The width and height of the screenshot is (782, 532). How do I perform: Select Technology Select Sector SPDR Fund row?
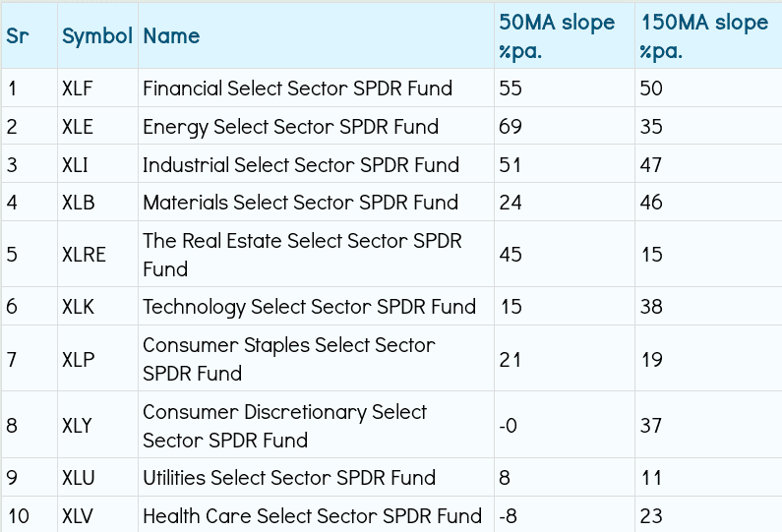click(309, 307)
